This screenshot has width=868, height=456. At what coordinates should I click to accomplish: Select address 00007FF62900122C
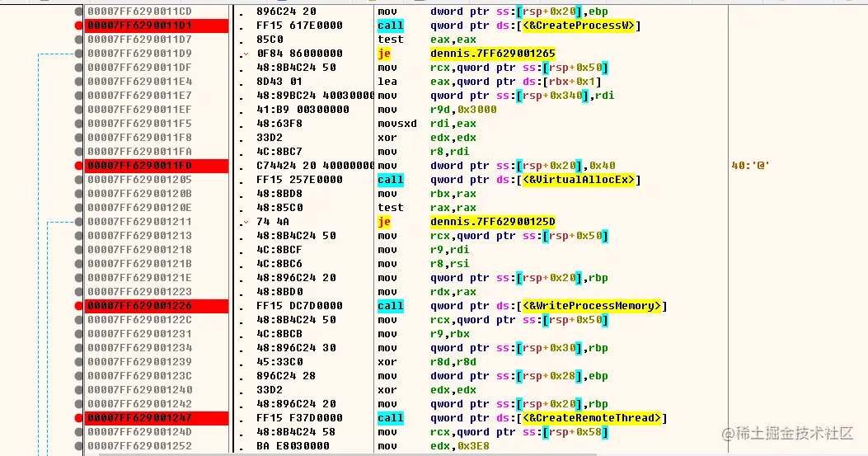[x=139, y=320]
